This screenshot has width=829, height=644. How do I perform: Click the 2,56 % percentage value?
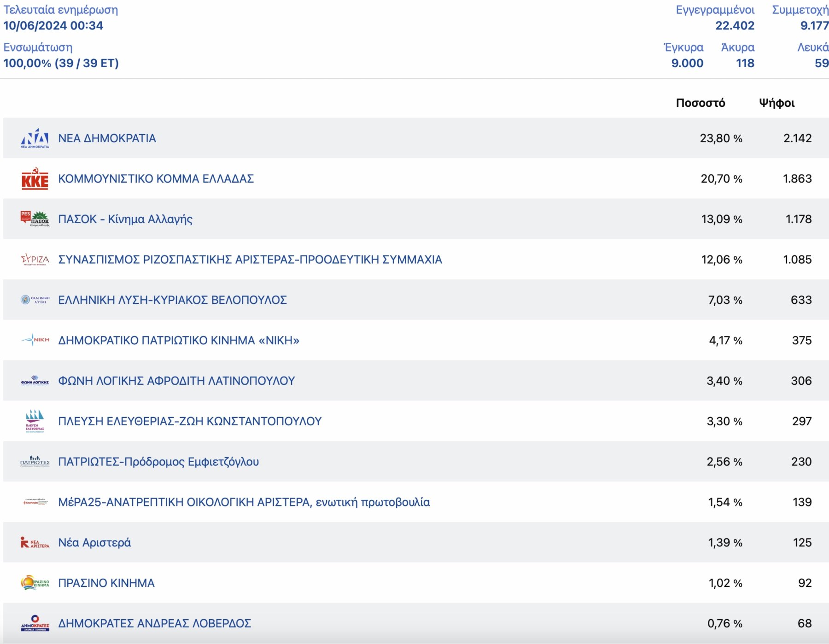click(724, 462)
